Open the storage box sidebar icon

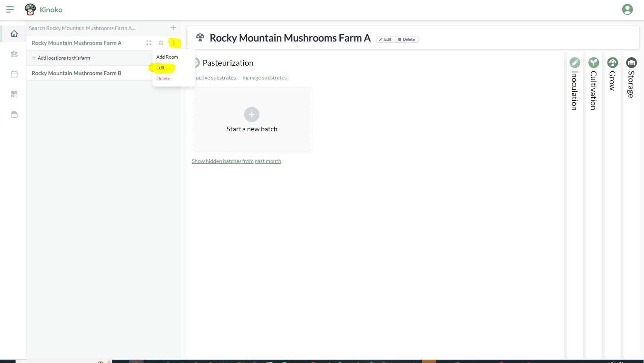point(14,114)
